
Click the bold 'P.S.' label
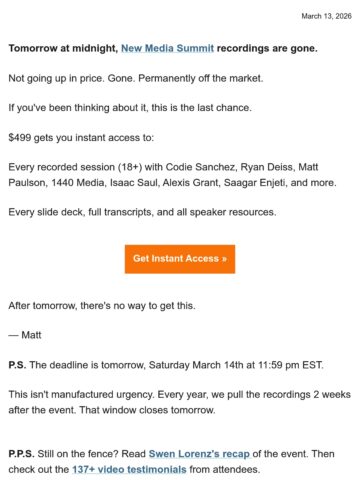(x=17, y=365)
